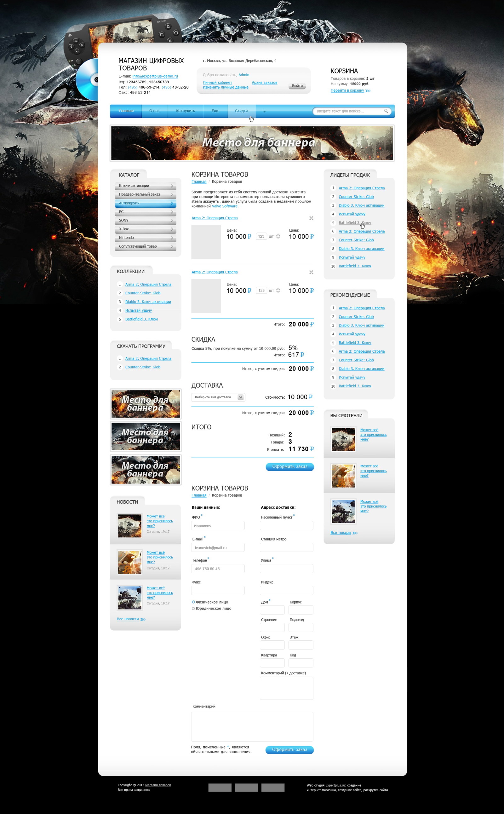504x814 pixels.
Task: Open second news thumbnail image
Action: coord(130,562)
